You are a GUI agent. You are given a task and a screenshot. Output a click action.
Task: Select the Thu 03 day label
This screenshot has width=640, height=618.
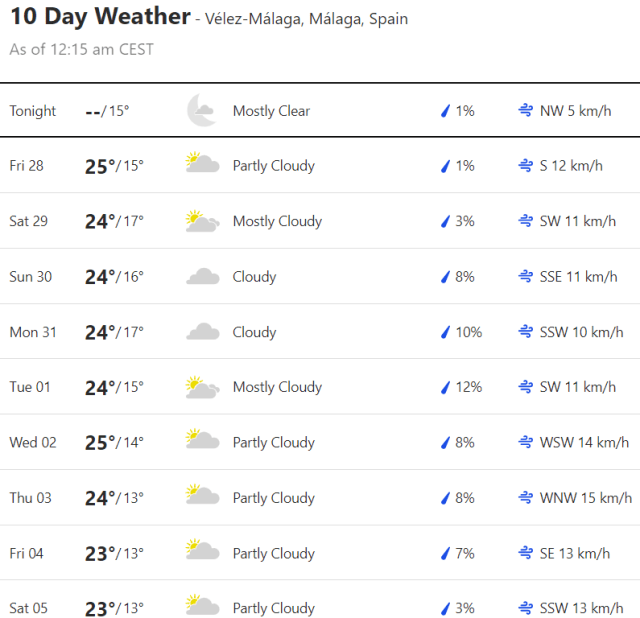click(x=30, y=498)
